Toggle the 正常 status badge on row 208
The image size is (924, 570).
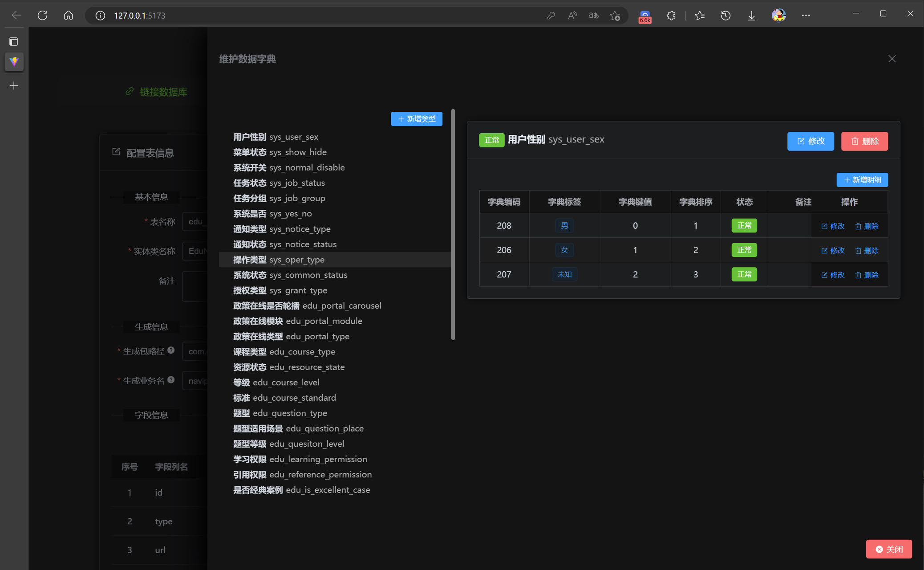click(744, 225)
